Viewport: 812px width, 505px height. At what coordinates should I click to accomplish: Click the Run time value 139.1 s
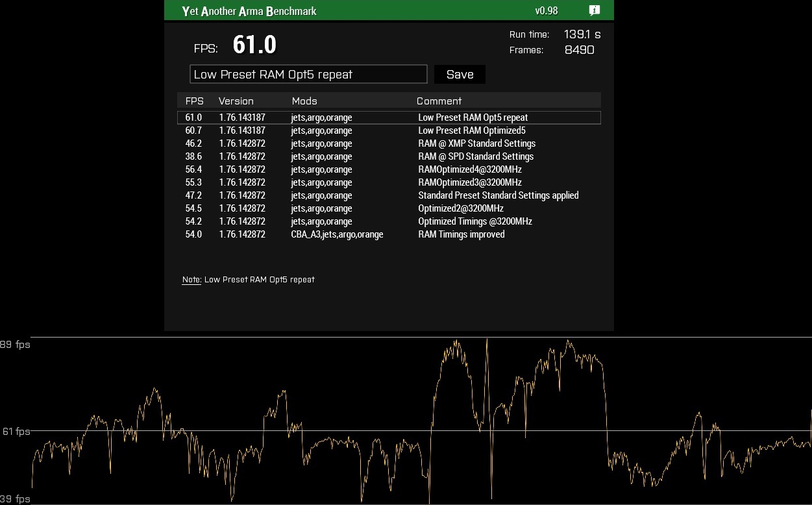click(582, 34)
